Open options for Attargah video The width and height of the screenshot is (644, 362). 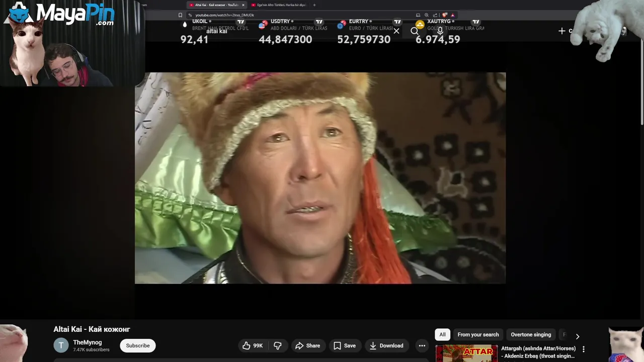coord(584,349)
